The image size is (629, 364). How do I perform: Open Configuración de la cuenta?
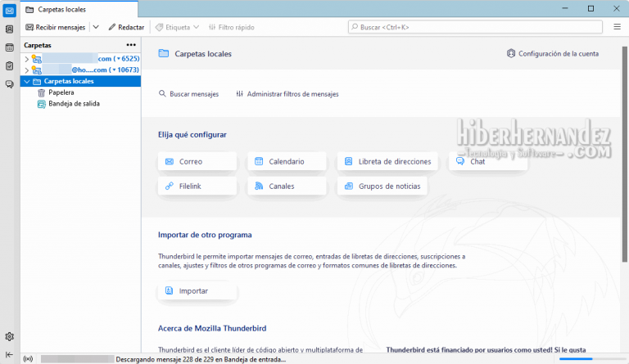[552, 54]
